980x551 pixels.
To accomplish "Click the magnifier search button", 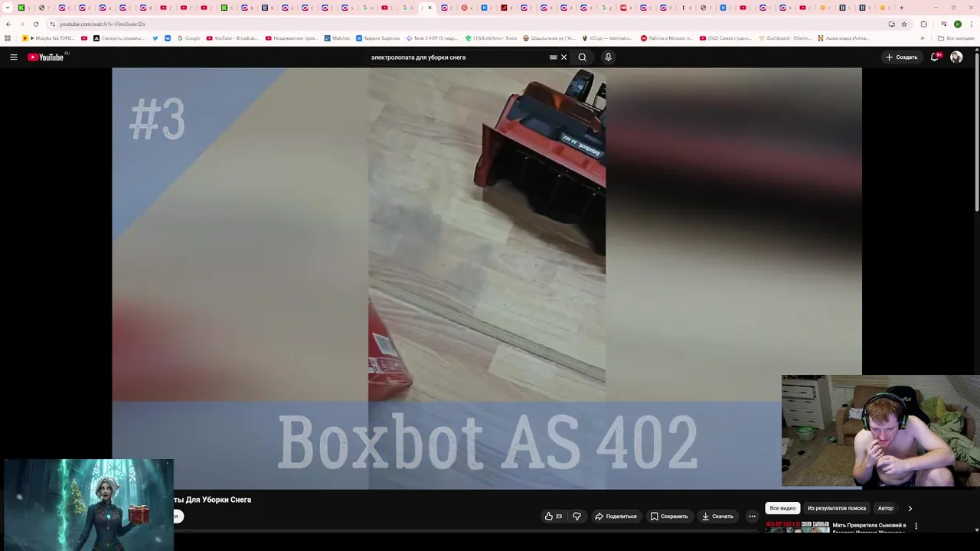I will click(583, 57).
